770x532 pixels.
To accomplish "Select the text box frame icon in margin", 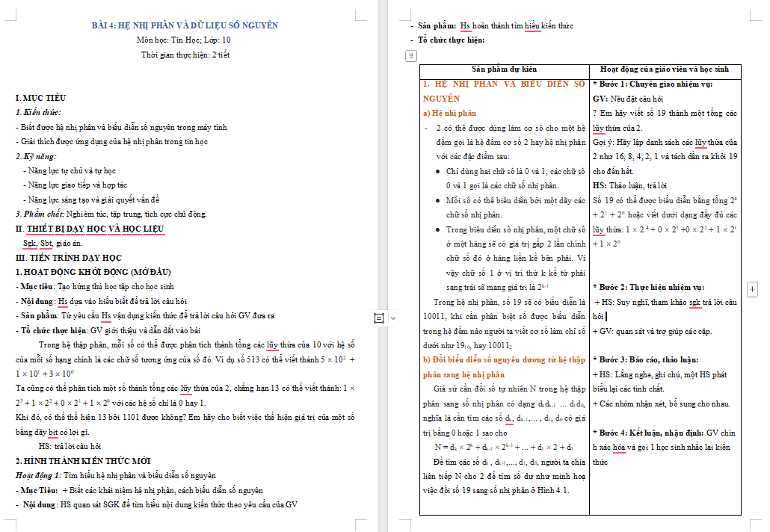I will tap(378, 317).
